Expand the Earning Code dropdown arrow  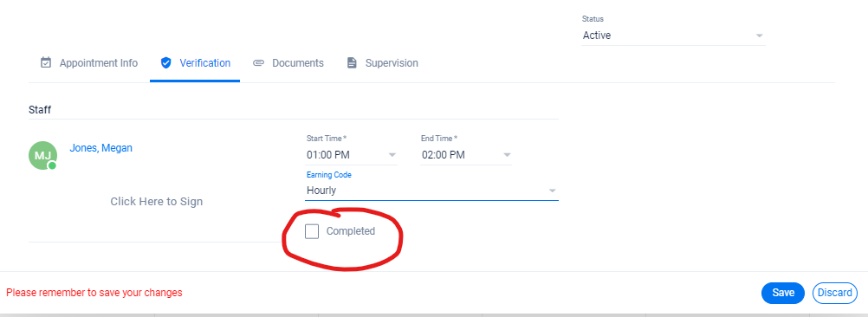(x=552, y=191)
